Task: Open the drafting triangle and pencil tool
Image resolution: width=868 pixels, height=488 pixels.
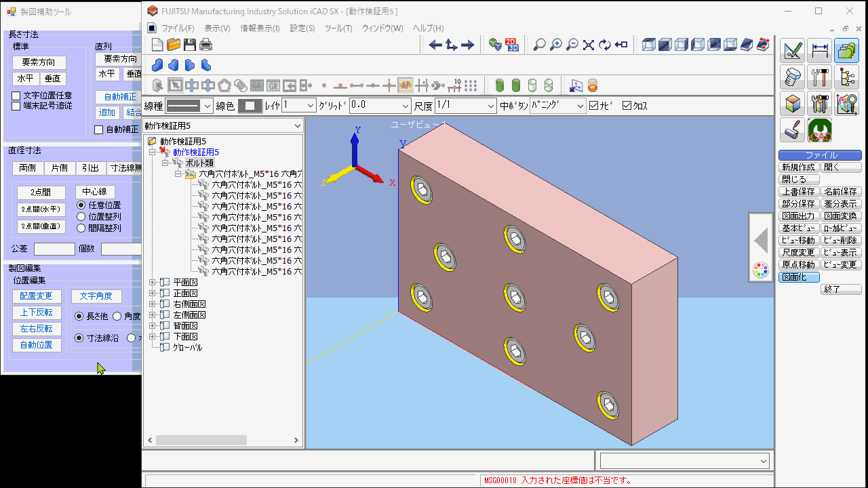Action: point(793,51)
